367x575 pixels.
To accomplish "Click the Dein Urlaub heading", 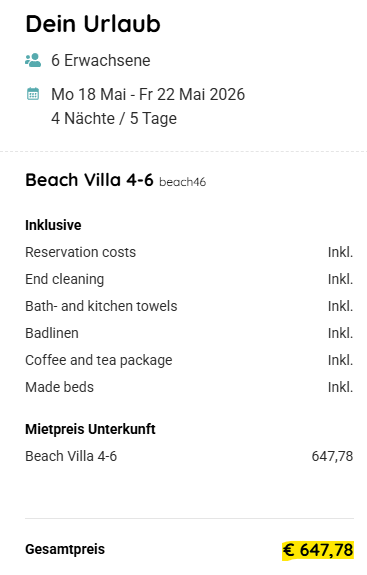I will [93, 24].
